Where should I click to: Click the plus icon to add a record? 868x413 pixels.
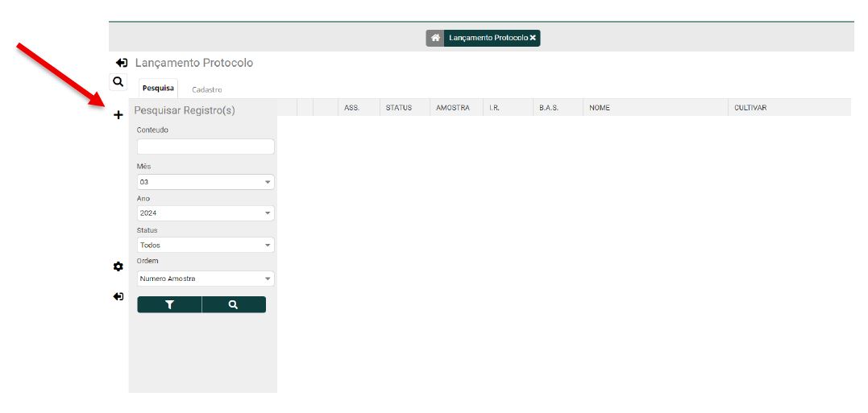tap(118, 115)
